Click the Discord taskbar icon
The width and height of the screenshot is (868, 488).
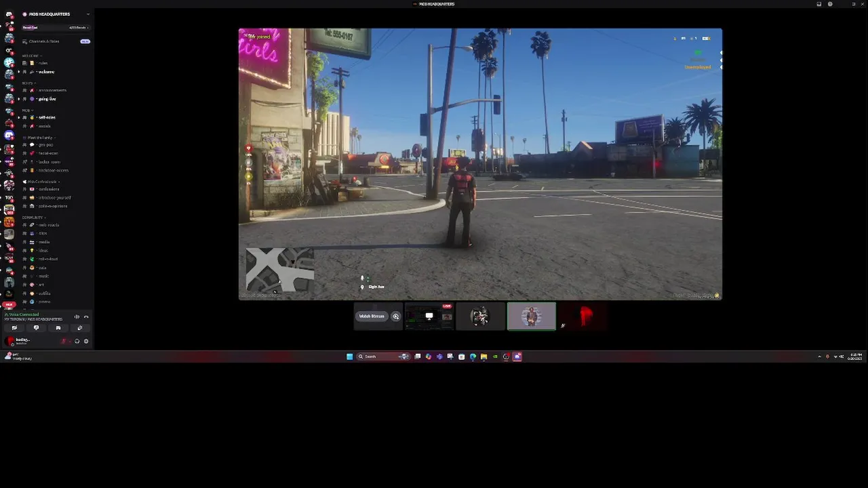[517, 357]
